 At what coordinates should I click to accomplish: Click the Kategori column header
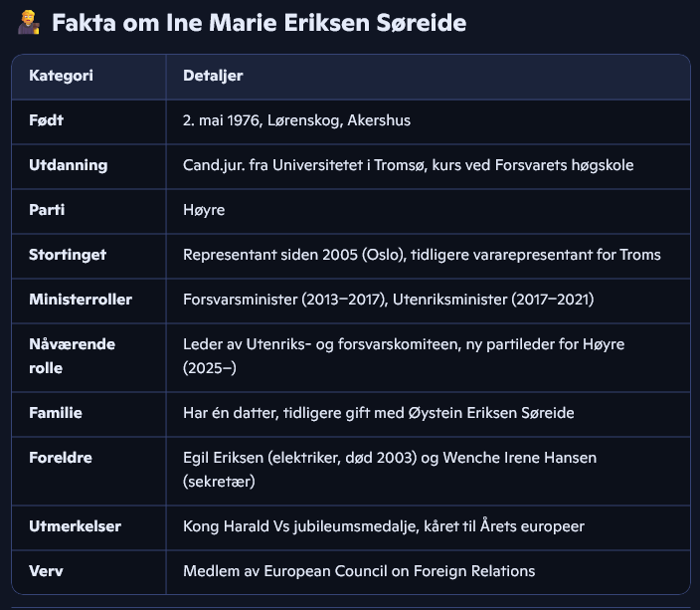point(61,76)
